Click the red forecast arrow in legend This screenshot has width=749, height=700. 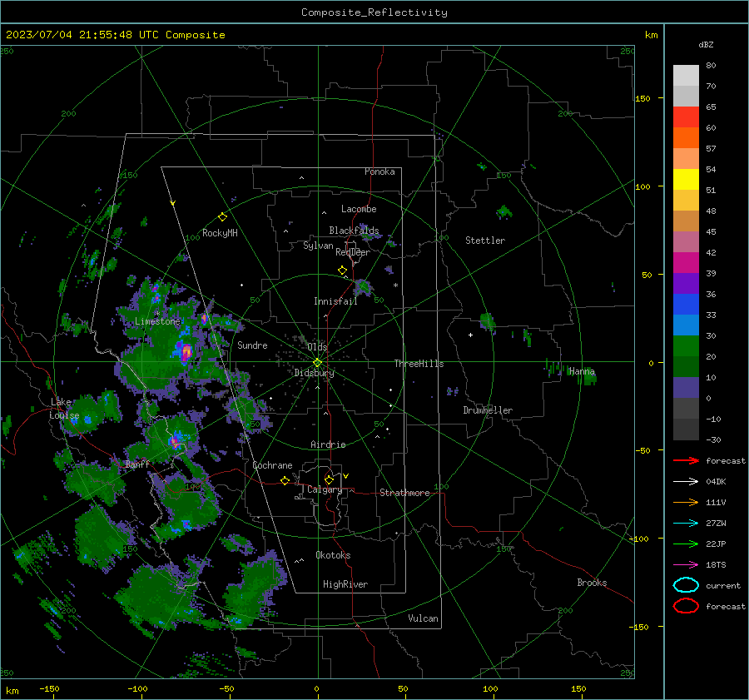686,460
